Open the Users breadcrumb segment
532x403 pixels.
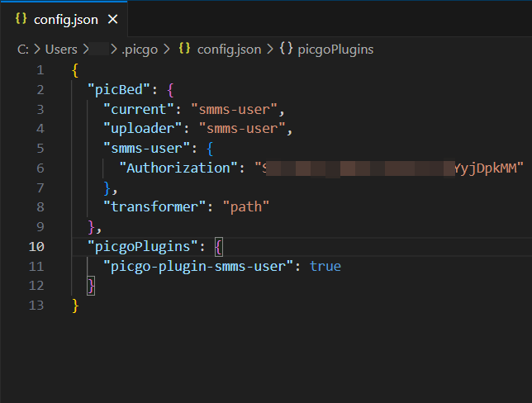click(x=61, y=50)
